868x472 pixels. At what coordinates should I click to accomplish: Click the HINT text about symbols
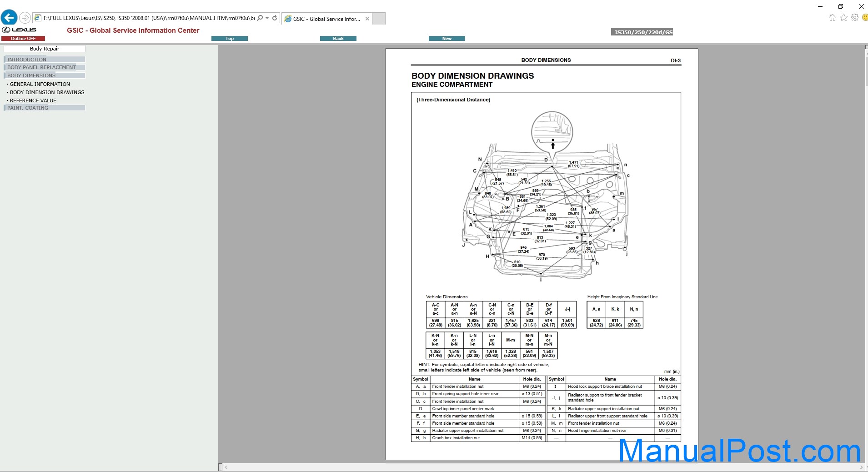click(x=484, y=367)
